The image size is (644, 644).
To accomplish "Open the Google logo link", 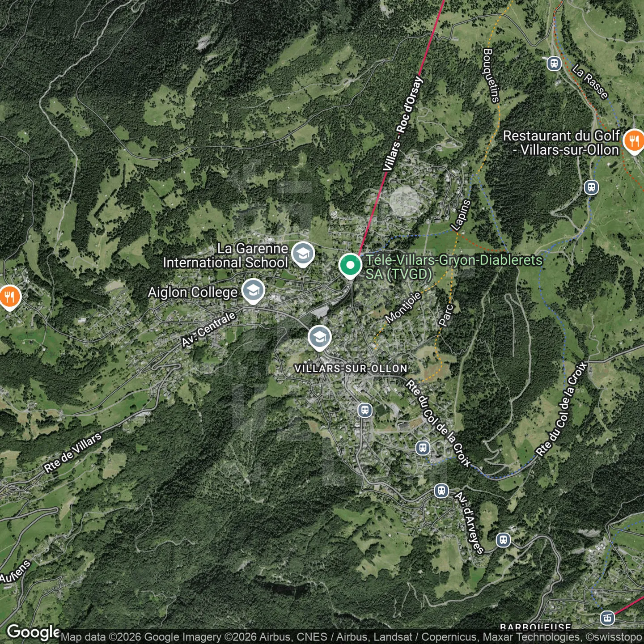I will (x=33, y=632).
